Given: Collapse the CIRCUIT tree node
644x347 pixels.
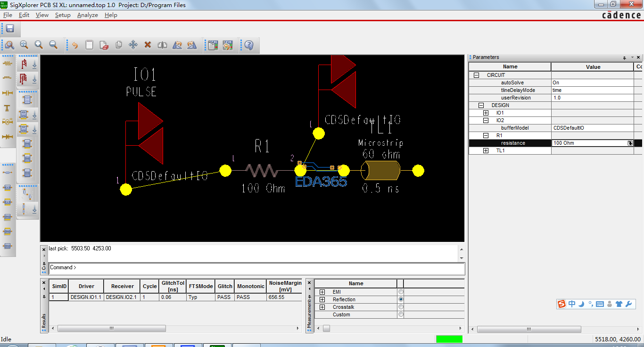Looking at the screenshot, I should pos(476,75).
